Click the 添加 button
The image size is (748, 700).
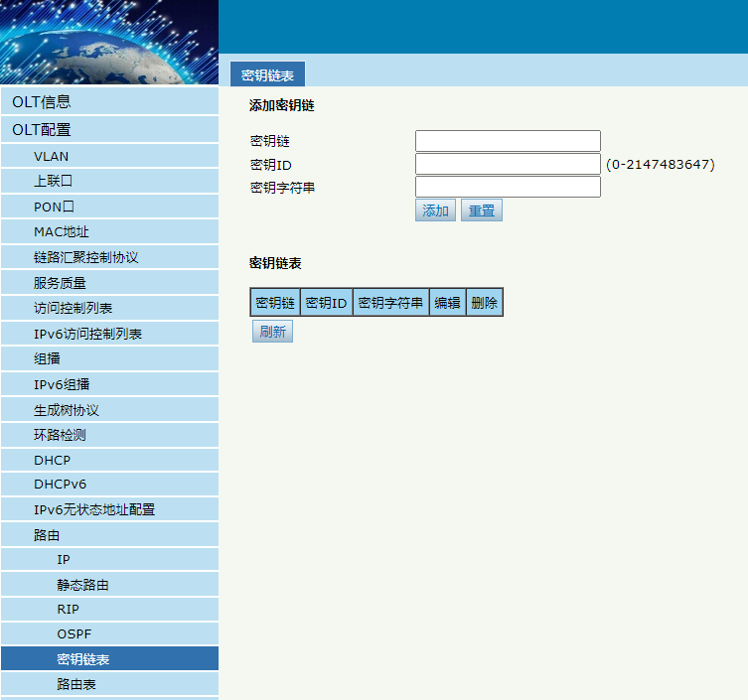coord(435,210)
